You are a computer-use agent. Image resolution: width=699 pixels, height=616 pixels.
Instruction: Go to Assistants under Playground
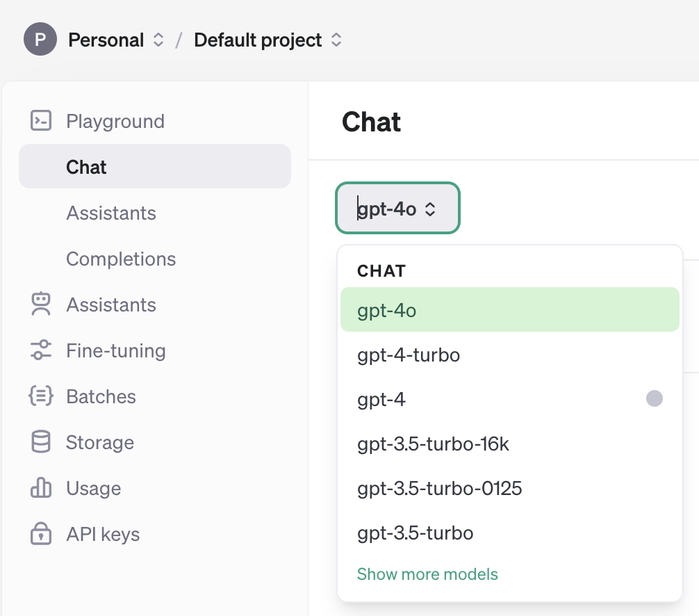pos(155,213)
